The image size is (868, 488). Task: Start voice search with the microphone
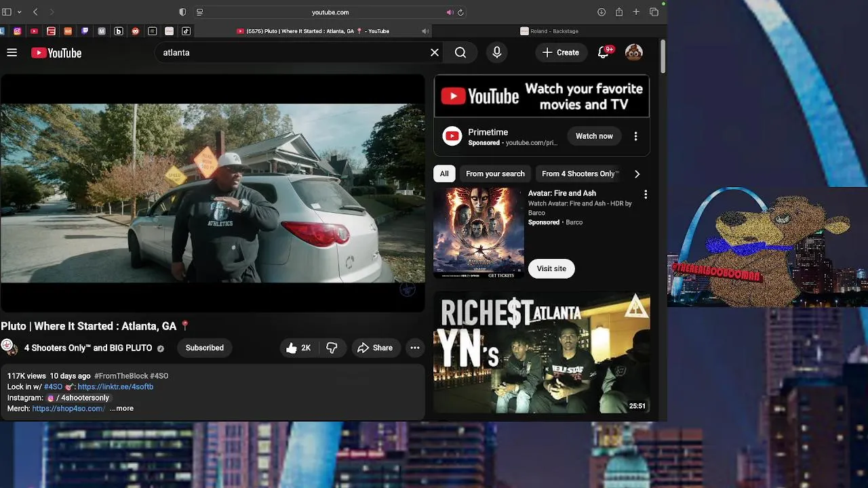pyautogui.click(x=497, y=52)
